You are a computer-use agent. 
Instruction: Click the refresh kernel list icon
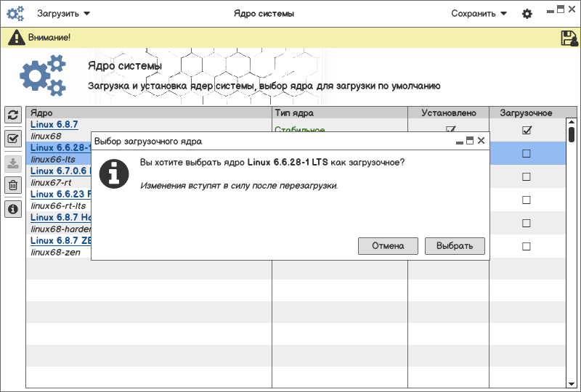12,115
